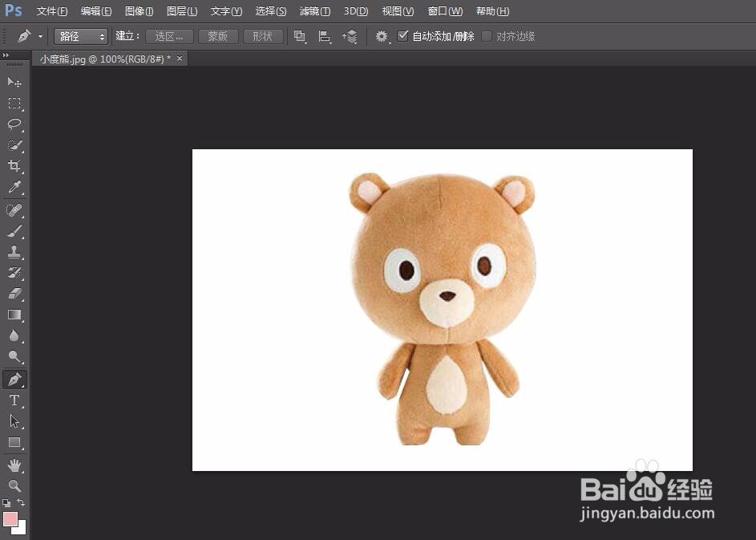The image size is (756, 540).
Task: Open the 编辑(E) menu
Action: (96, 11)
